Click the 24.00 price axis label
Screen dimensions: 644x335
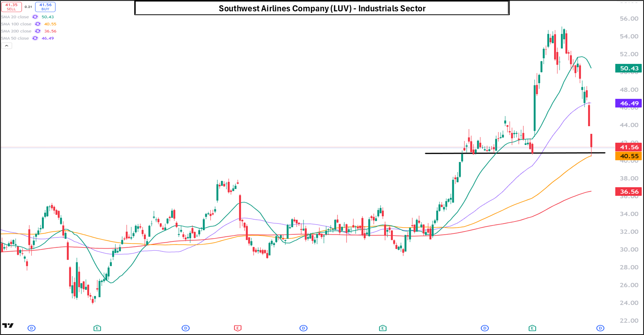629,303
